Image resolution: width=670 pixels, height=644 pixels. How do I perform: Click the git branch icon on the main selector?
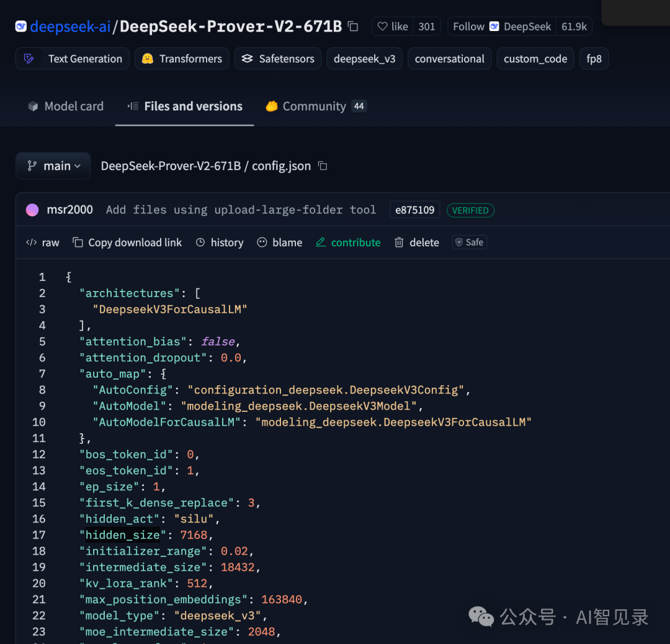coord(32,166)
